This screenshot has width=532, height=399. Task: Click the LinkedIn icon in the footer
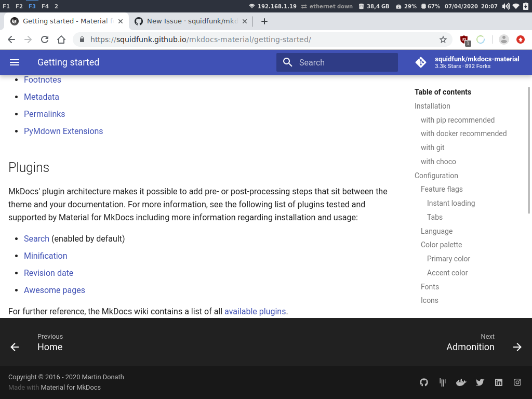498,382
